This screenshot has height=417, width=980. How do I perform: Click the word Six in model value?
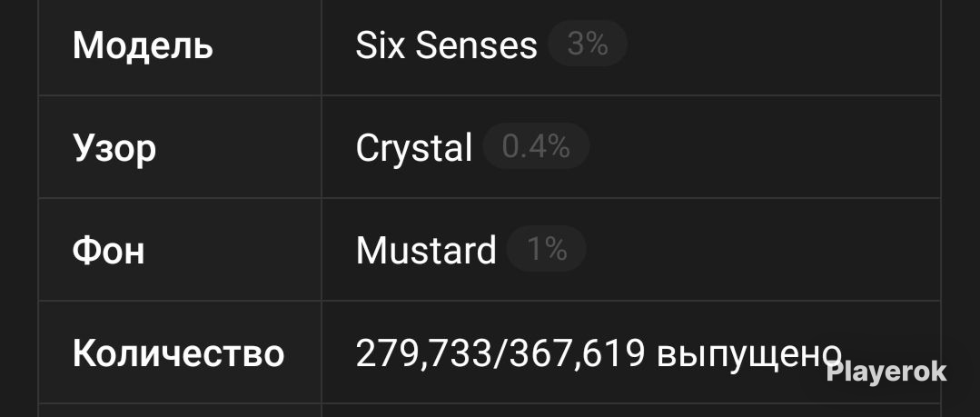[x=381, y=45]
